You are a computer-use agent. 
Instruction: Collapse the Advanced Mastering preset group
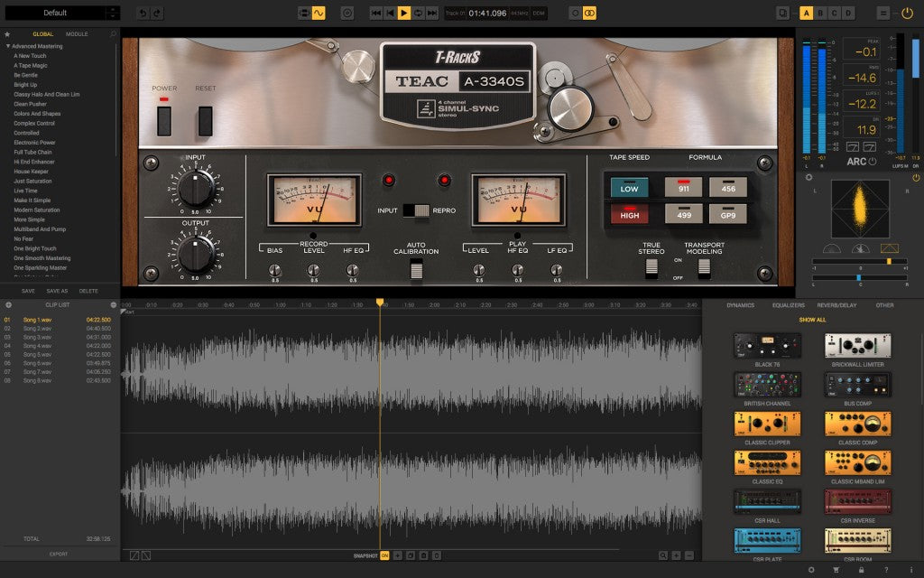pos(8,45)
